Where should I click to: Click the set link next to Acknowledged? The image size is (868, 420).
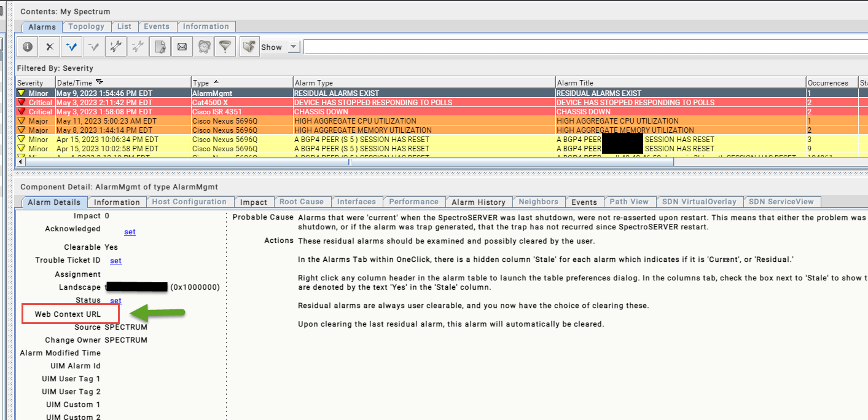(x=130, y=232)
